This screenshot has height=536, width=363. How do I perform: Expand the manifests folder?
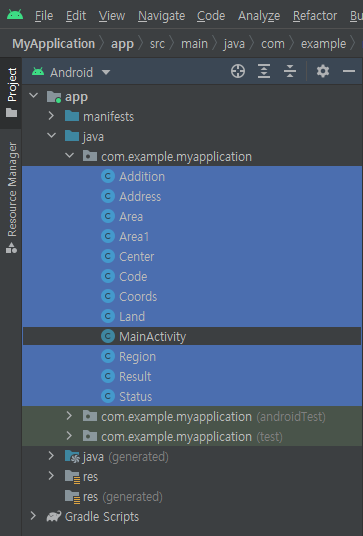pos(51,116)
